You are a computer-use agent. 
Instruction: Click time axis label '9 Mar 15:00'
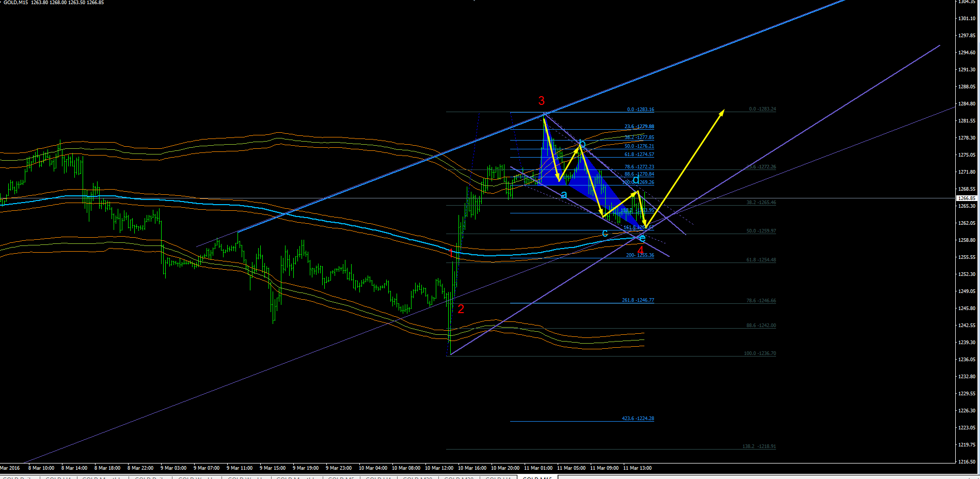pyautogui.click(x=273, y=468)
